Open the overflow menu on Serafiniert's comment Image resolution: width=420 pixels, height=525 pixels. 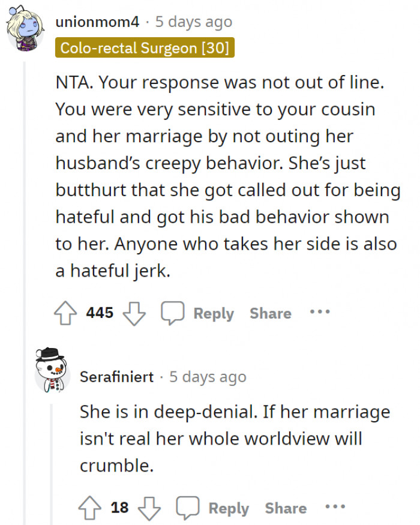335,507
